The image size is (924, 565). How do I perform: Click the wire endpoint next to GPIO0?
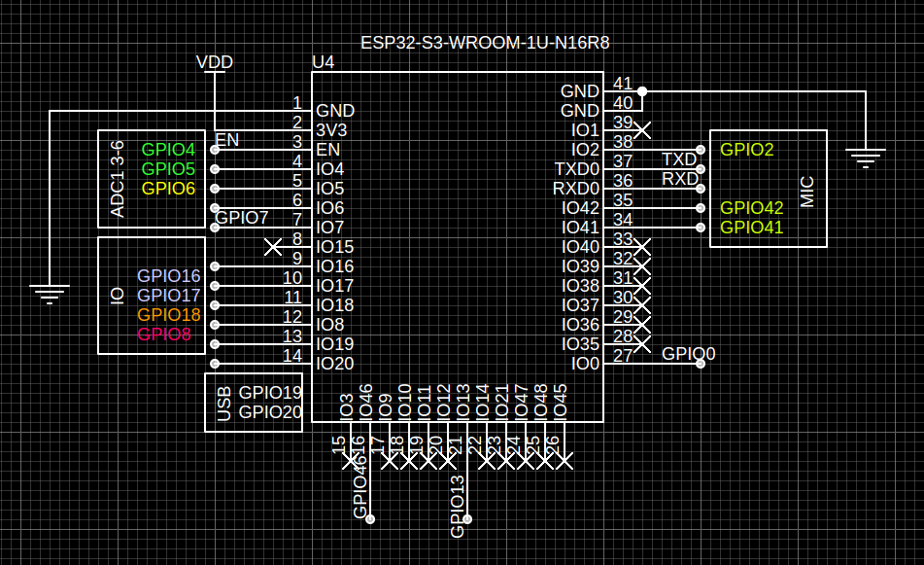pyautogui.click(x=701, y=364)
